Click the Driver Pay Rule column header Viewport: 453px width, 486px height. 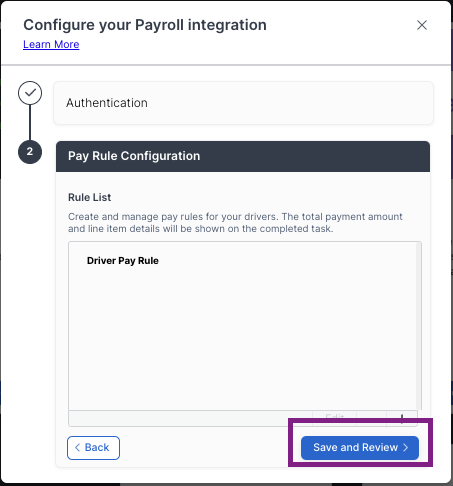pos(123,261)
